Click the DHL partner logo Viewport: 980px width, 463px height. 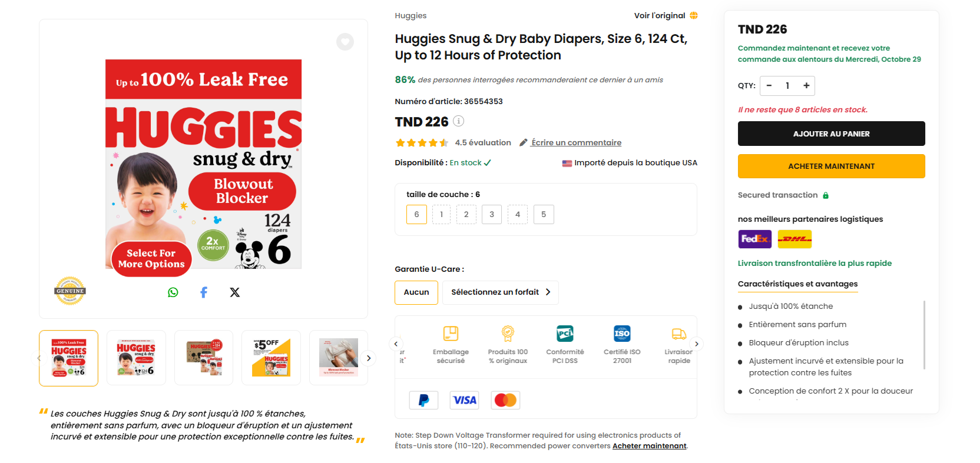point(794,239)
